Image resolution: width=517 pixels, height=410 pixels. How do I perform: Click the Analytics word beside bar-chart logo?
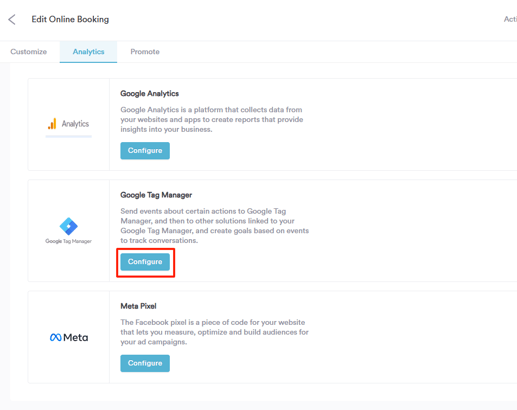pos(75,124)
